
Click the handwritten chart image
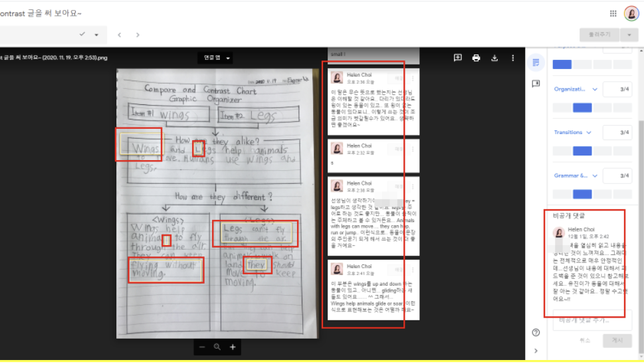tap(217, 203)
